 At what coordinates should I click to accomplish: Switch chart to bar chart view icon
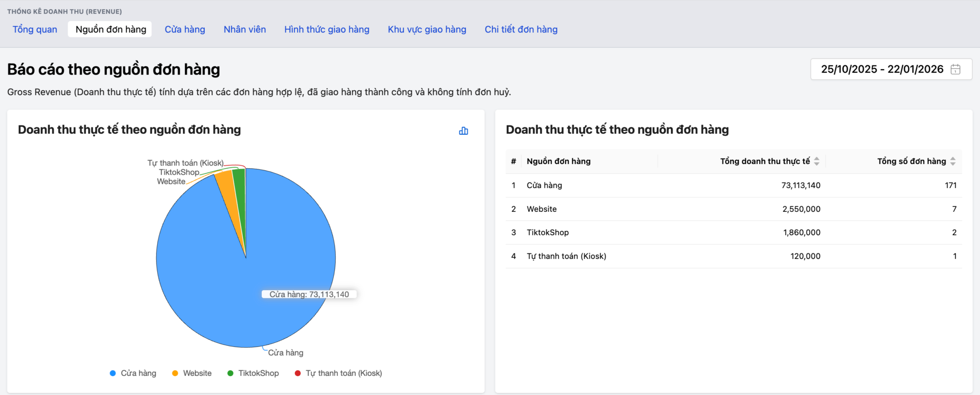coord(463,131)
